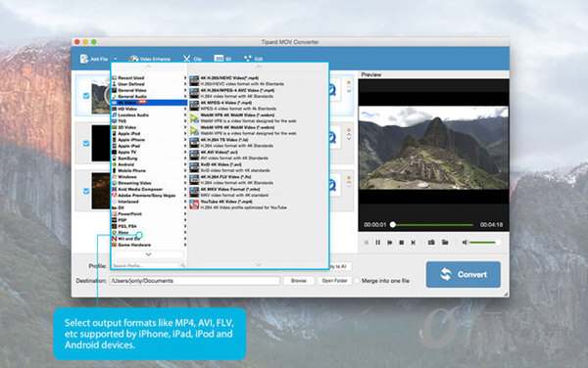Expand the Apple iPad submenu arrow

coord(185,146)
